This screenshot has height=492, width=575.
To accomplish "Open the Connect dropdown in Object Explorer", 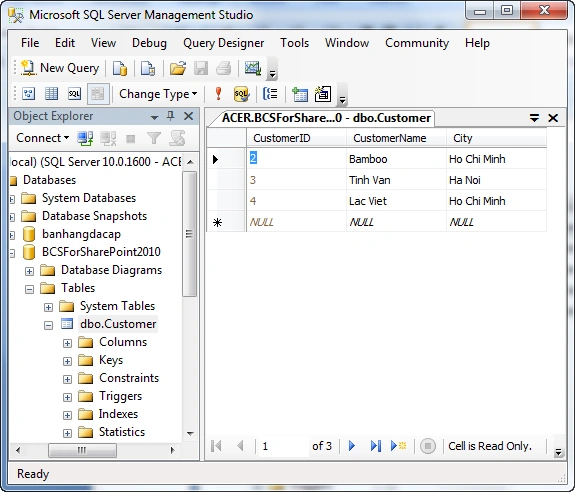I will tap(43, 138).
